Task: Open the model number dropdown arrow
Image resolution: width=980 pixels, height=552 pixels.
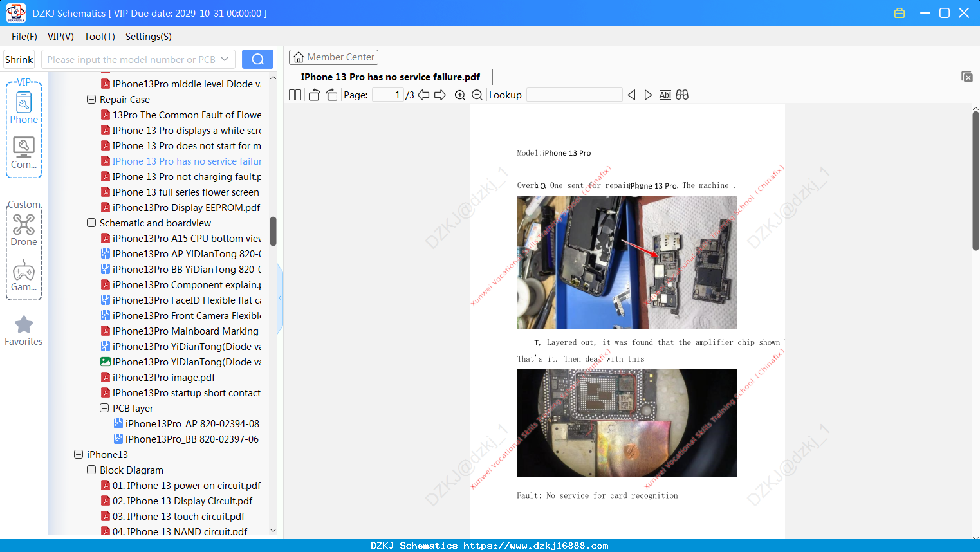Action: click(x=225, y=59)
